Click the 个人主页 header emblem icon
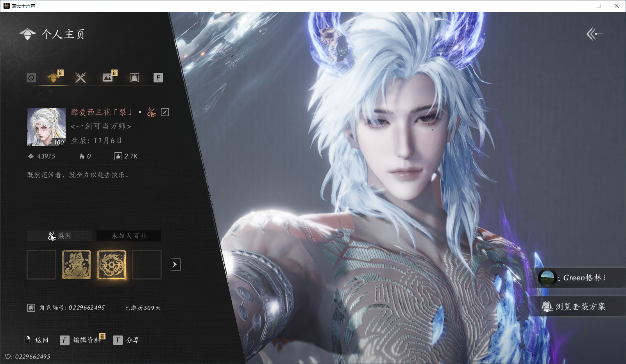This screenshot has width=626, height=364. coord(27,34)
